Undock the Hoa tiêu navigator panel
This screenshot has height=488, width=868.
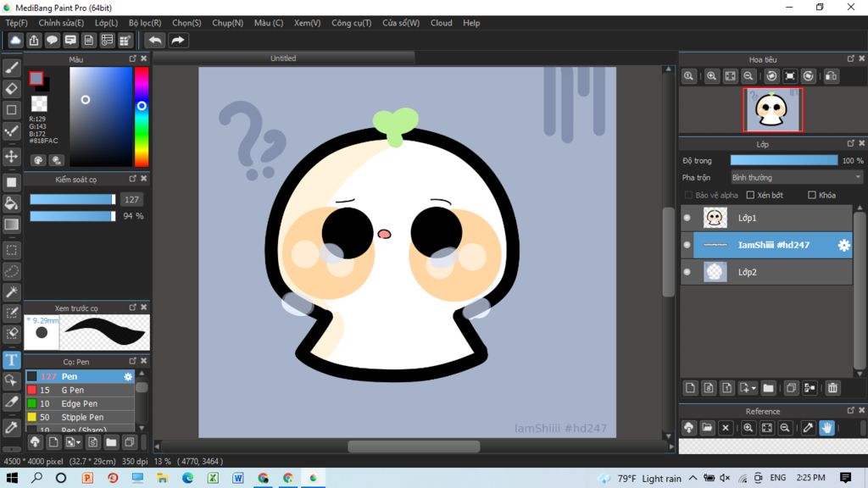[851, 58]
